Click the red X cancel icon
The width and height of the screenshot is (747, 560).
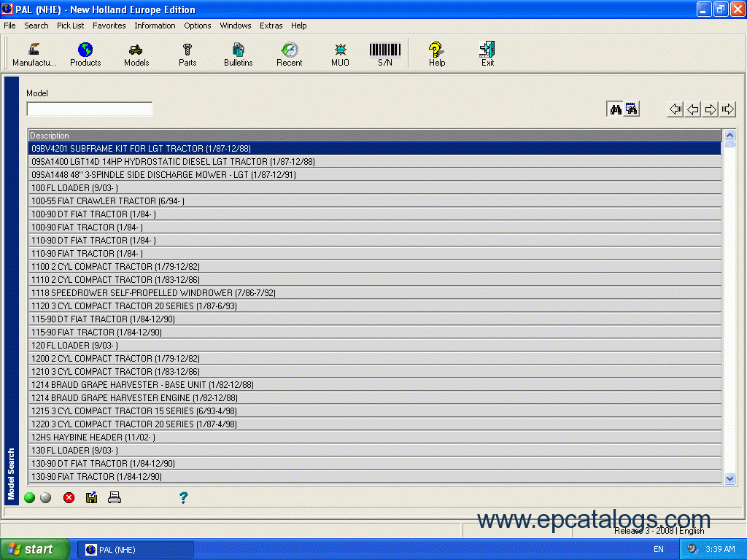[69, 497]
